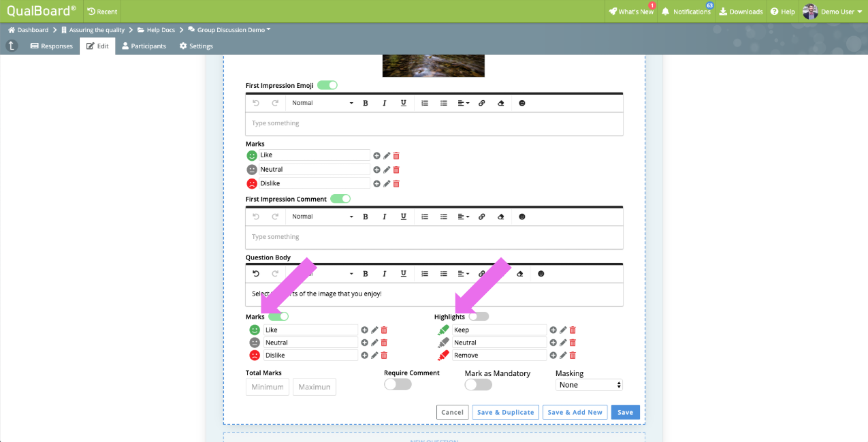Edit the Keep highlight

click(563, 330)
